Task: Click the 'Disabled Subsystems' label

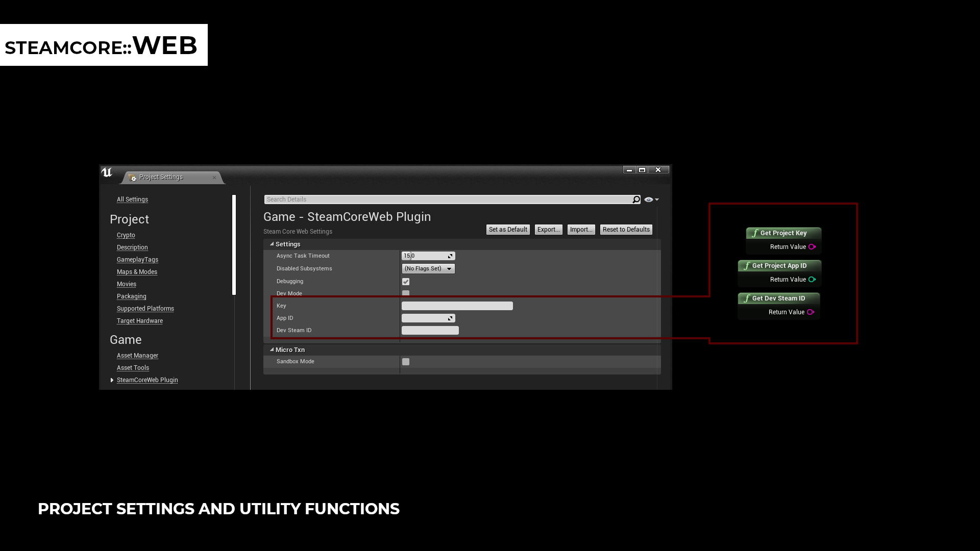Action: tap(304, 269)
